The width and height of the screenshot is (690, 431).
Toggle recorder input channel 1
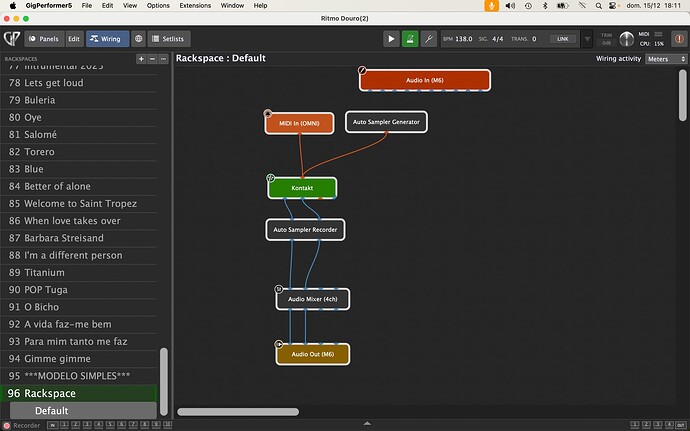coord(64,424)
